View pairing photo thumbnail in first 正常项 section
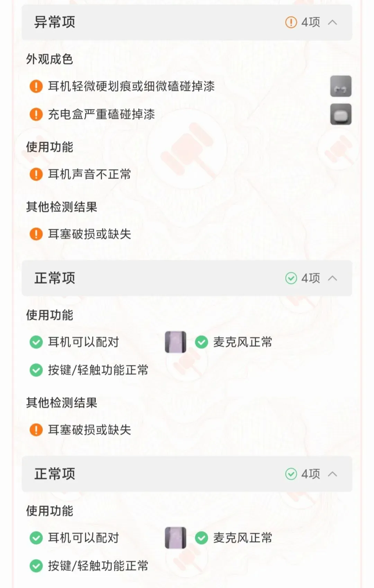 pos(176,342)
